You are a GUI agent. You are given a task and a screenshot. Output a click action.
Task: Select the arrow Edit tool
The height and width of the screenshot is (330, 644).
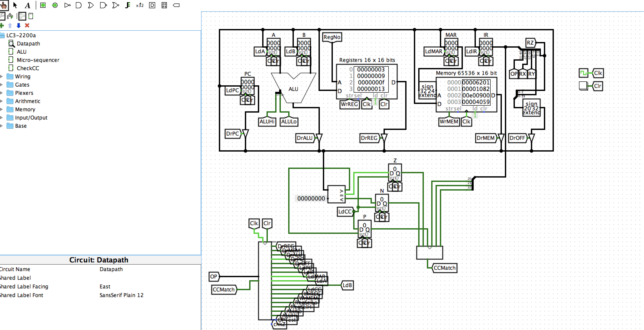(15, 5)
